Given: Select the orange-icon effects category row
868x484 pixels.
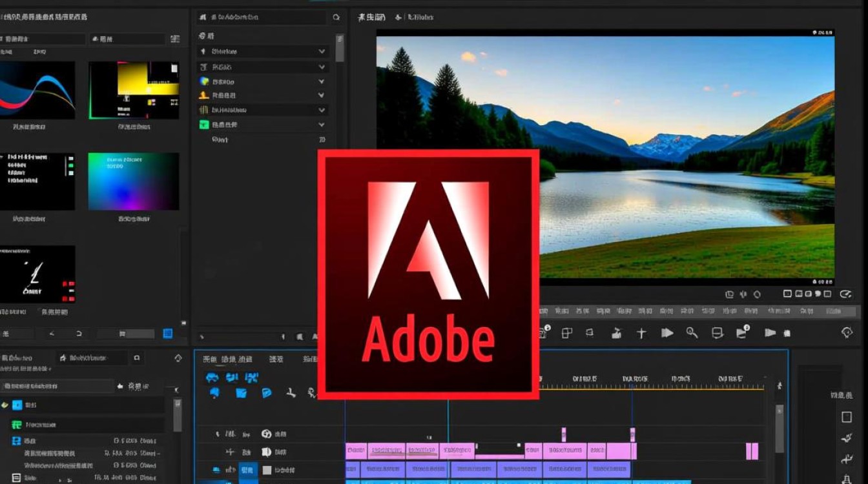Looking at the screenshot, I should 263,96.
